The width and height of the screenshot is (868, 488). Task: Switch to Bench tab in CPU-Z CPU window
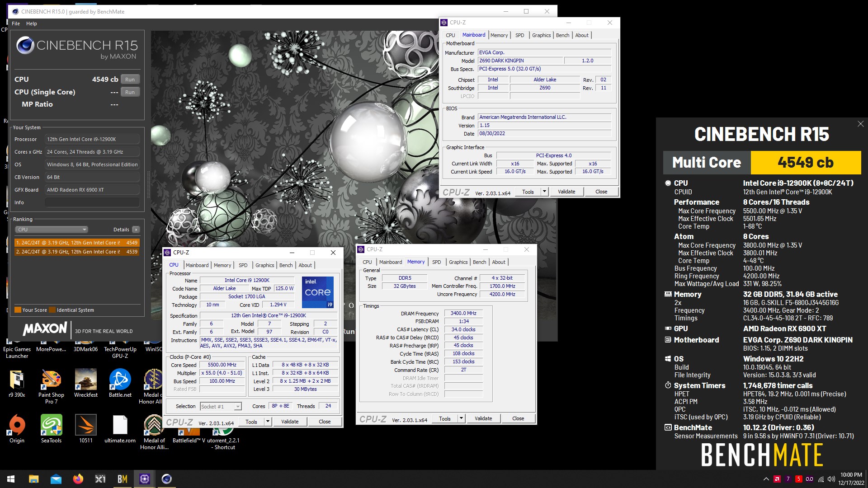coord(286,265)
